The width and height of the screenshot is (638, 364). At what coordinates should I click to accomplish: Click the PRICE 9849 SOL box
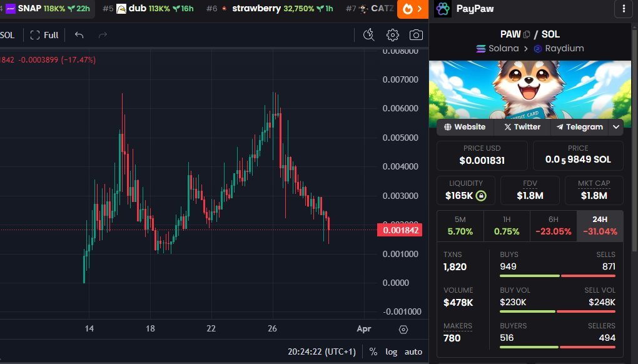pos(578,155)
